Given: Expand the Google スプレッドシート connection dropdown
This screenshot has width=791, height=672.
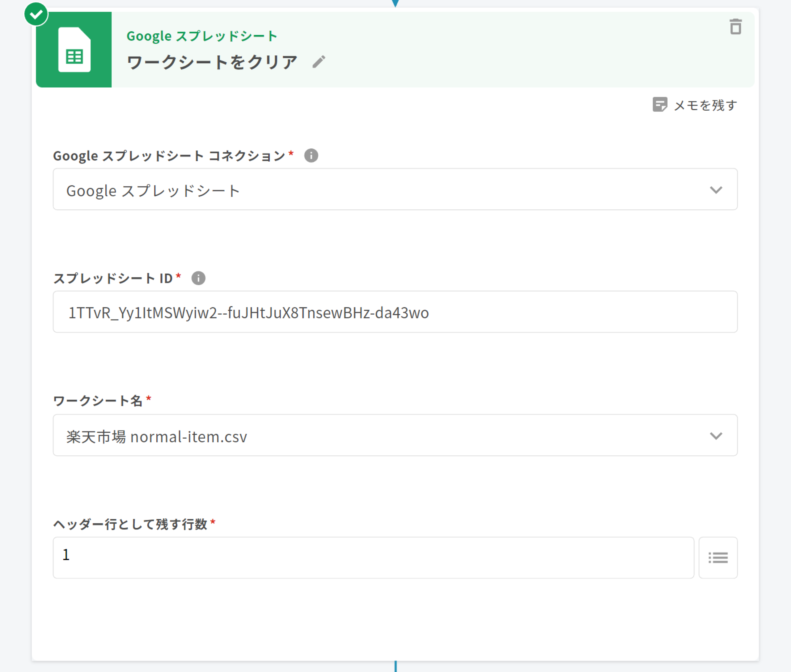Looking at the screenshot, I should pos(716,190).
